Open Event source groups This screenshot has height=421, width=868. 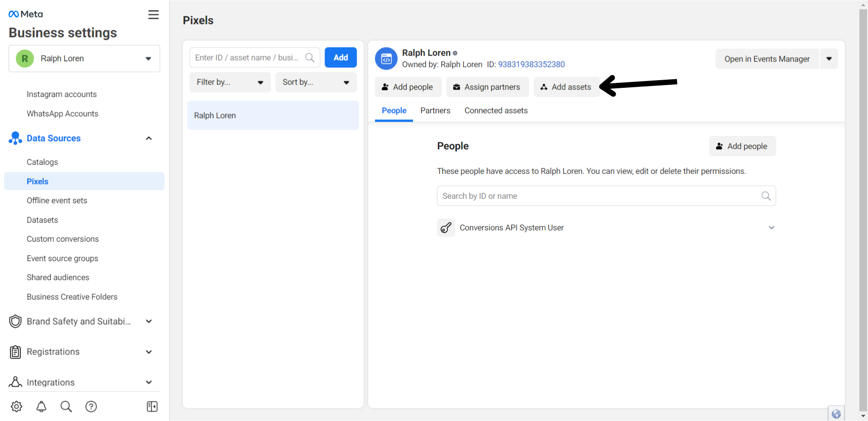click(x=62, y=258)
